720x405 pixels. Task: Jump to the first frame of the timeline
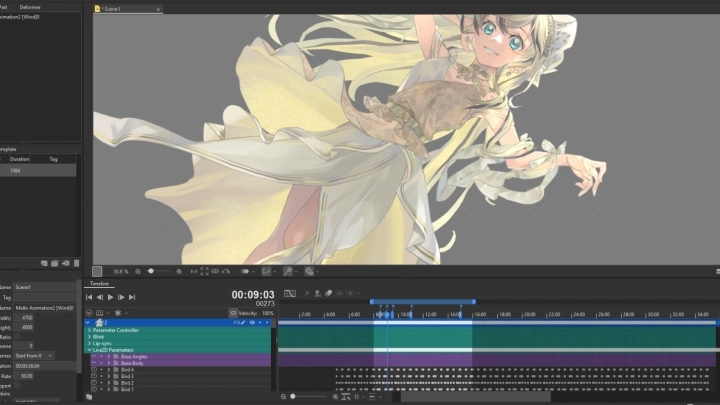pos(89,297)
